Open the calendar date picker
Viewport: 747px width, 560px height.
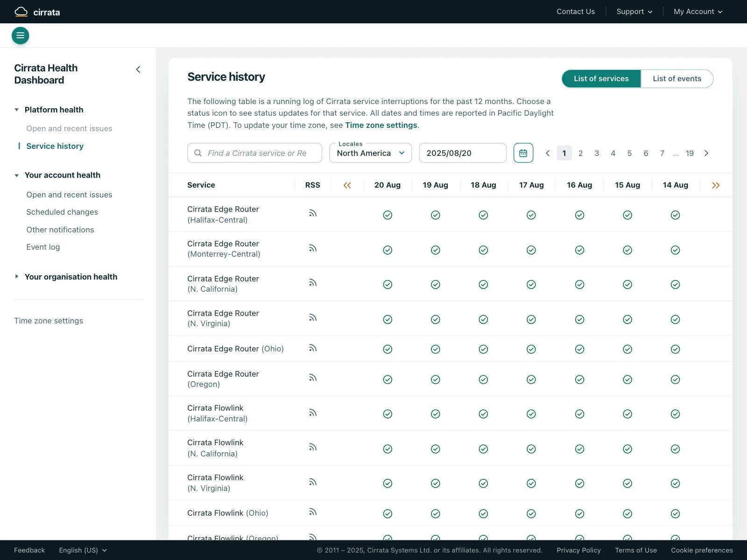[523, 153]
